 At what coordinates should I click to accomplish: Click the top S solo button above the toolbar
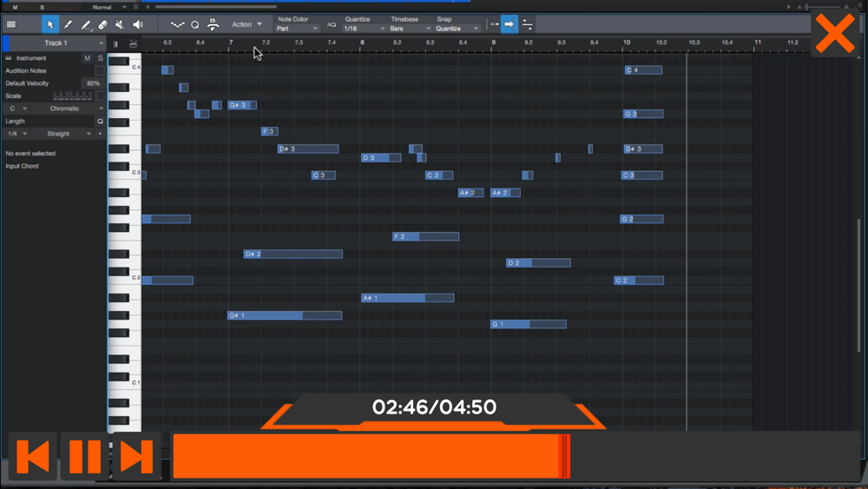[42, 7]
